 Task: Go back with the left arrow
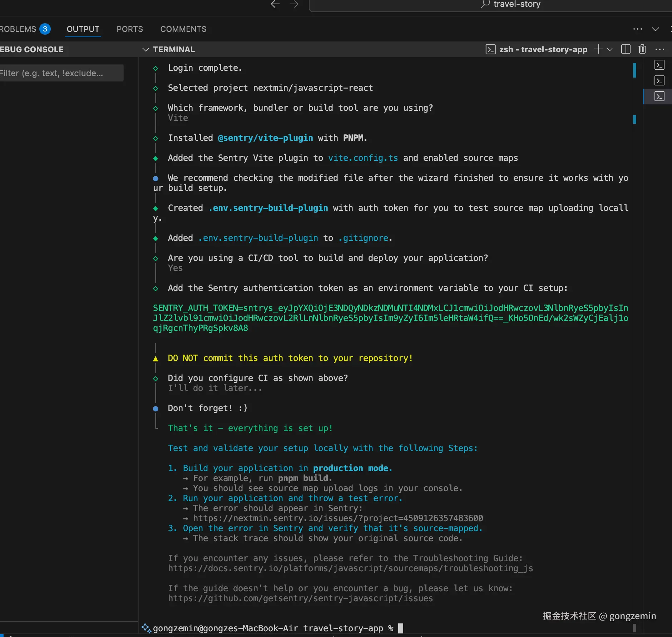coord(275,4)
